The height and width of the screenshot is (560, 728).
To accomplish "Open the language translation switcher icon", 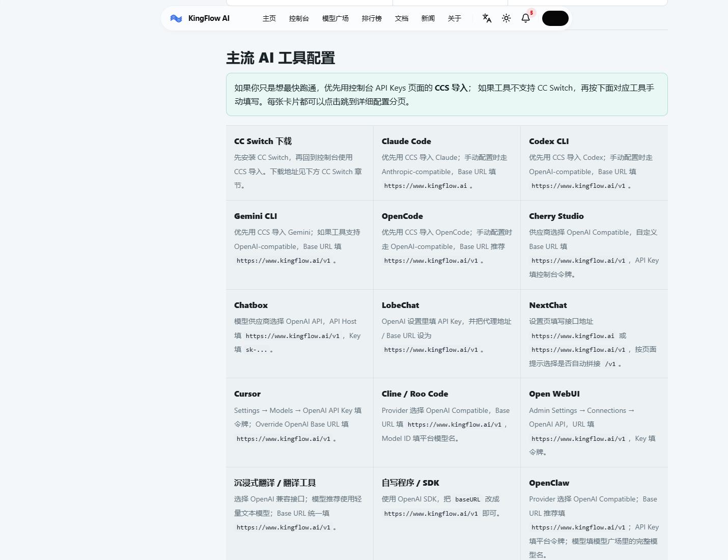I will pos(487,18).
